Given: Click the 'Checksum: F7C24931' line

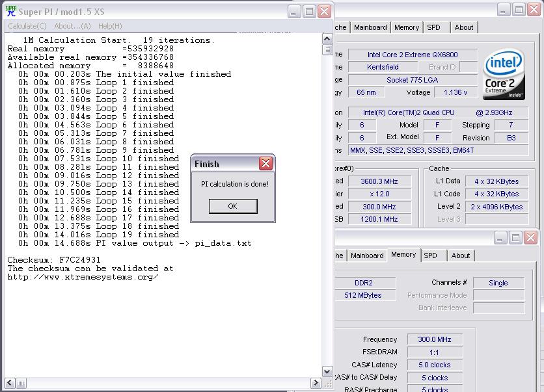Looking at the screenshot, I should click(x=54, y=260).
